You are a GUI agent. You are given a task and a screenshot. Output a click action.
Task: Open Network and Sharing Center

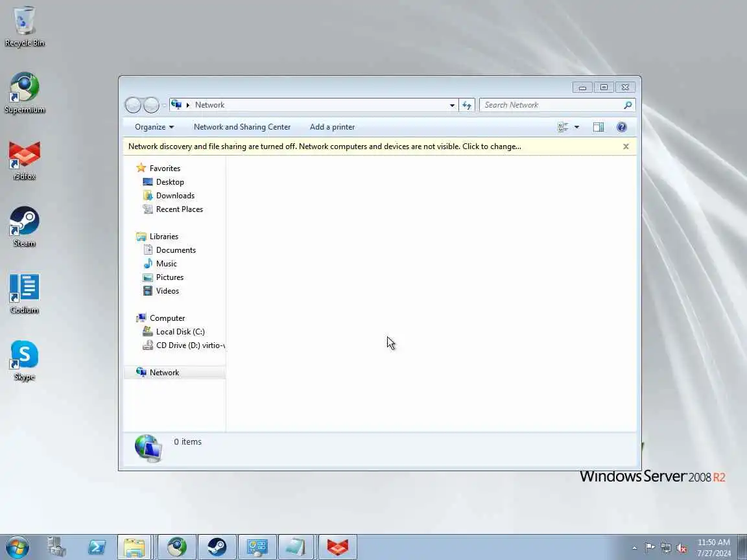pos(242,127)
